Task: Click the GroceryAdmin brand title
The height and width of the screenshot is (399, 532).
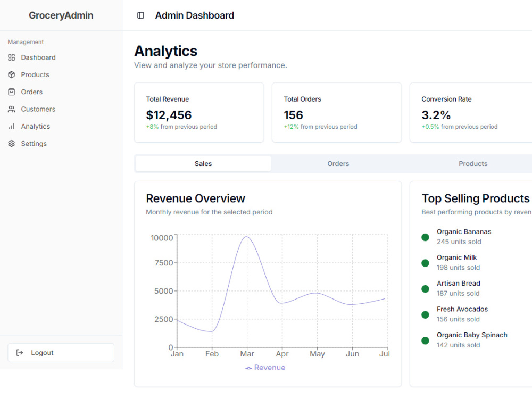Action: click(61, 15)
